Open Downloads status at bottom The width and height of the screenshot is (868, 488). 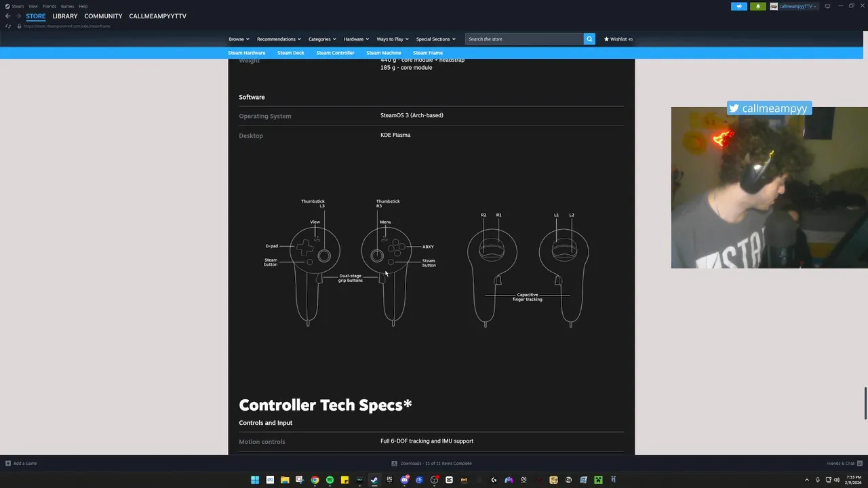(432, 464)
